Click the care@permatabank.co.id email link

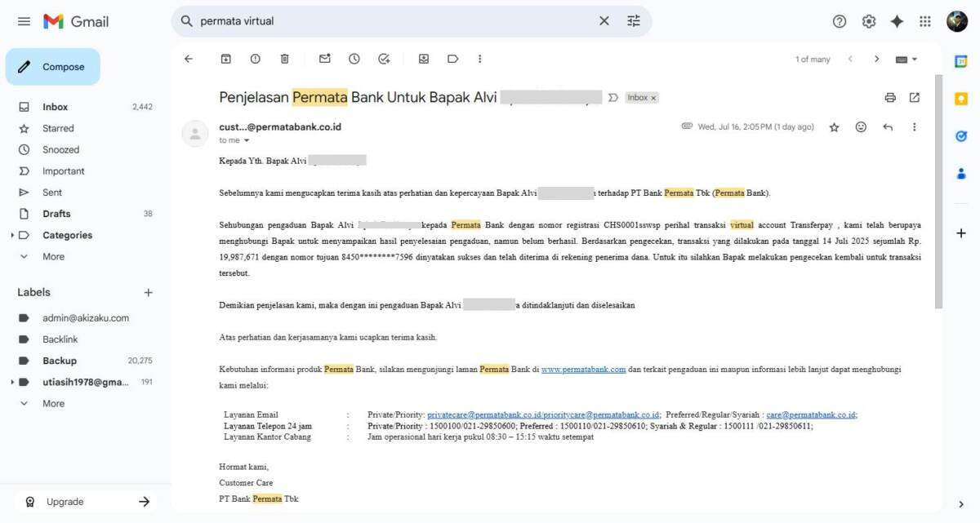coord(811,414)
